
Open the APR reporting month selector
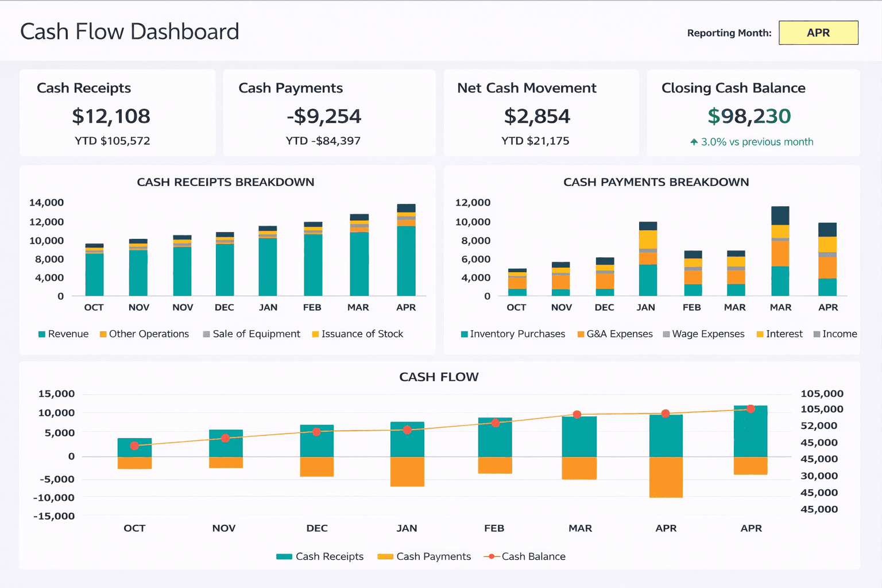818,33
